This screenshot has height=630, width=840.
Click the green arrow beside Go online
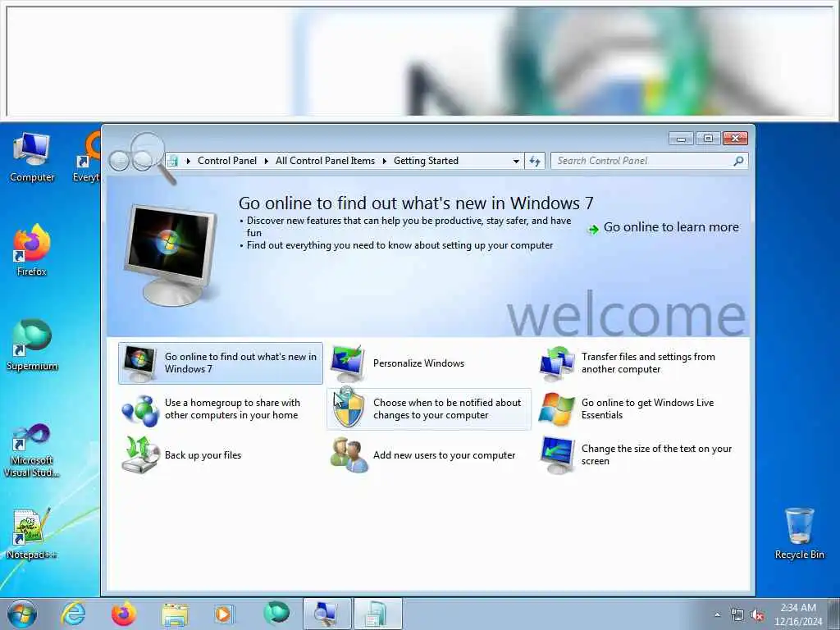593,230
